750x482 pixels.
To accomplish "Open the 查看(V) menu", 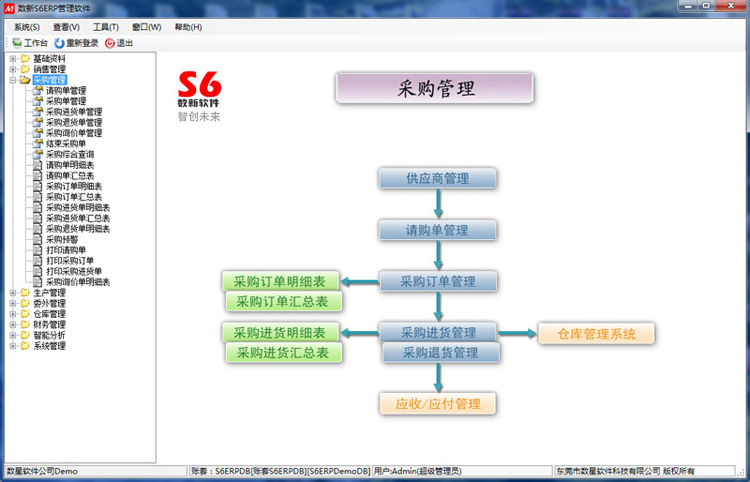I will click(66, 27).
